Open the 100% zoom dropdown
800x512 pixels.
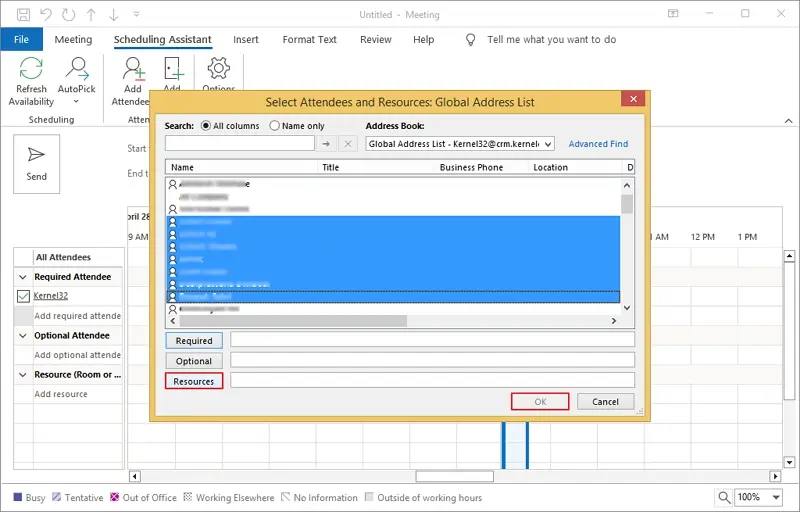click(776, 497)
